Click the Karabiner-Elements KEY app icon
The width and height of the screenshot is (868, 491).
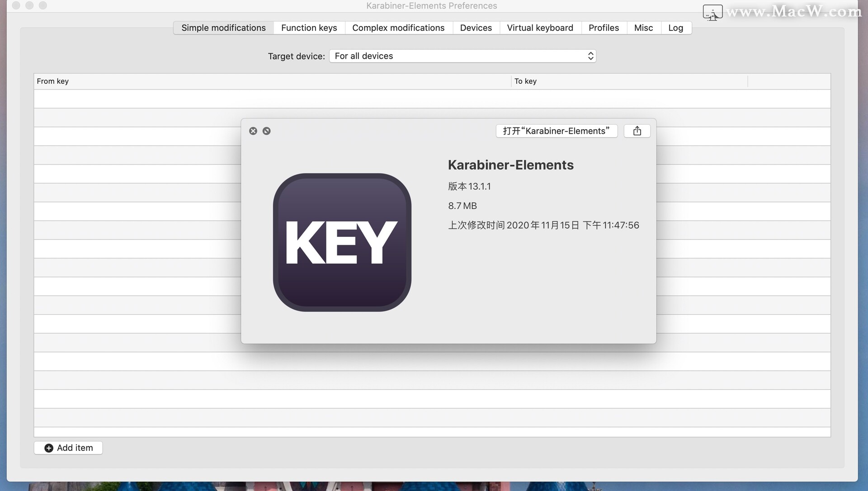(342, 242)
